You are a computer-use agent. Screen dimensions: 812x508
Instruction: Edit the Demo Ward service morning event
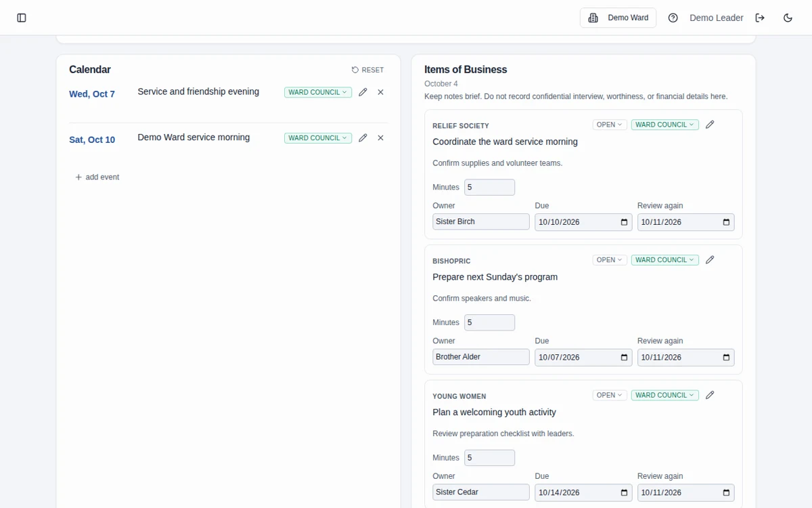[363, 137]
